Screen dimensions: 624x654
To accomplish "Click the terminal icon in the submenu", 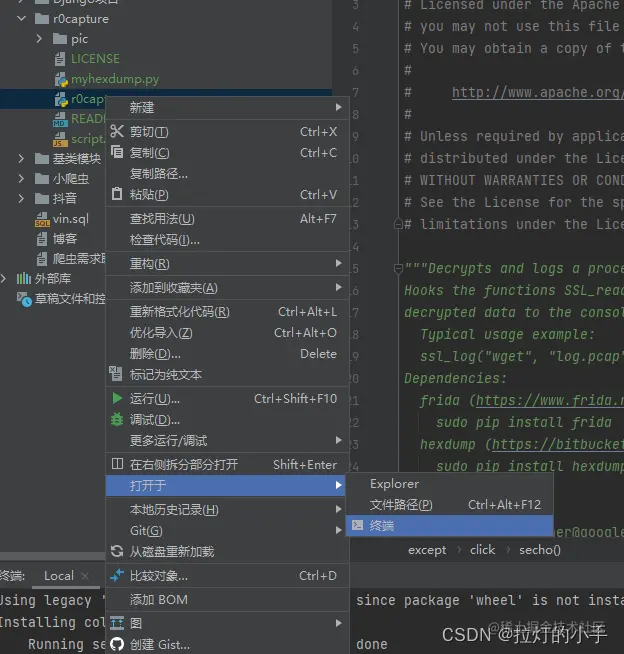I will point(357,525).
